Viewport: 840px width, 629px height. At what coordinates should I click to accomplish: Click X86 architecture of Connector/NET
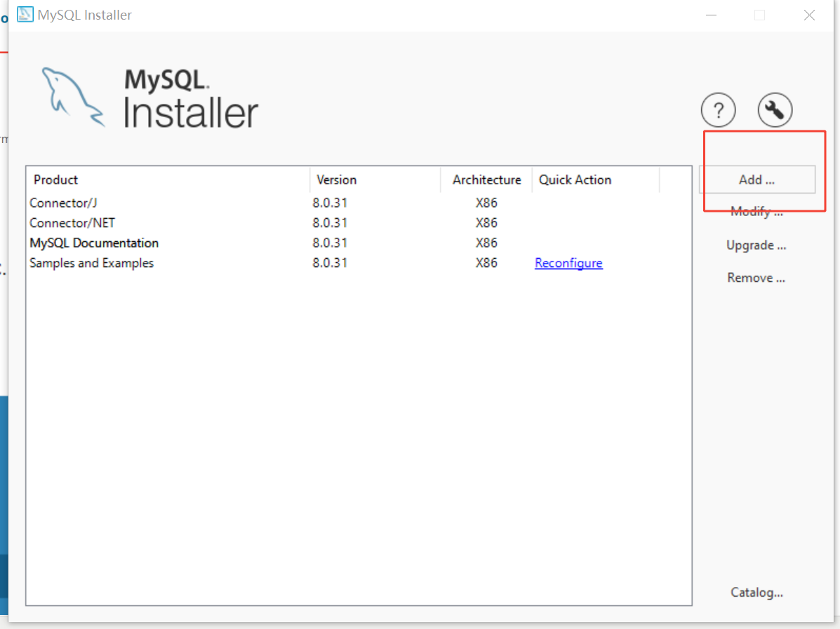coord(486,223)
